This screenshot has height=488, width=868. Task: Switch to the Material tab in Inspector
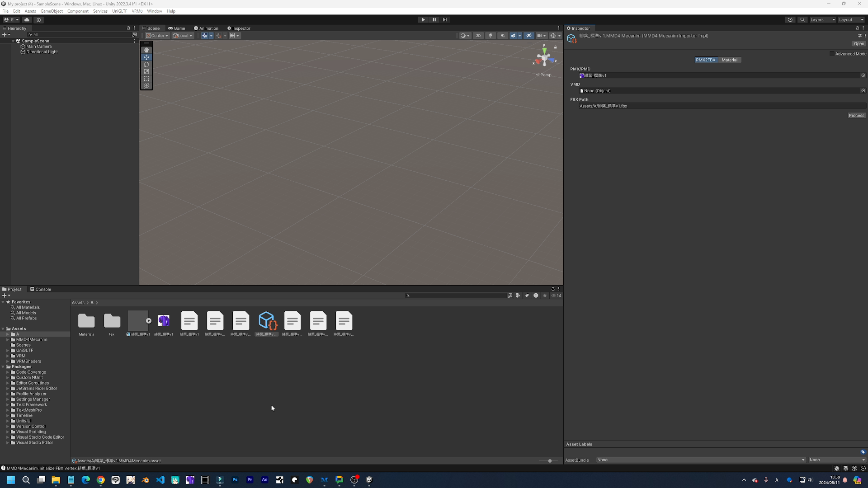[x=730, y=60]
